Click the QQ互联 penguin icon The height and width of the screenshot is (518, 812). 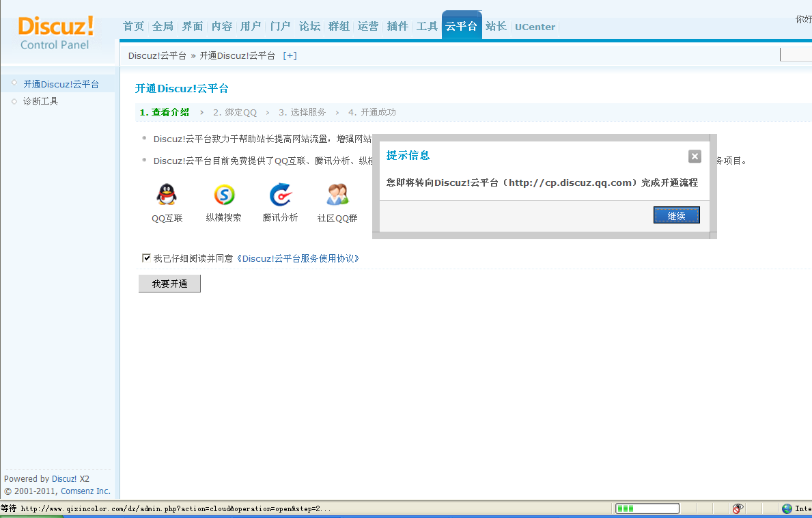(x=167, y=195)
